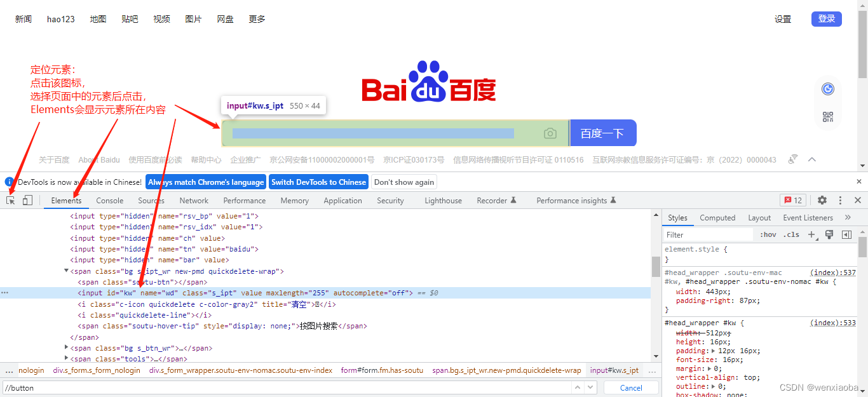Viewport: 868px width, 397px height.
Task: Open DevTools settings gear
Action: click(822, 200)
